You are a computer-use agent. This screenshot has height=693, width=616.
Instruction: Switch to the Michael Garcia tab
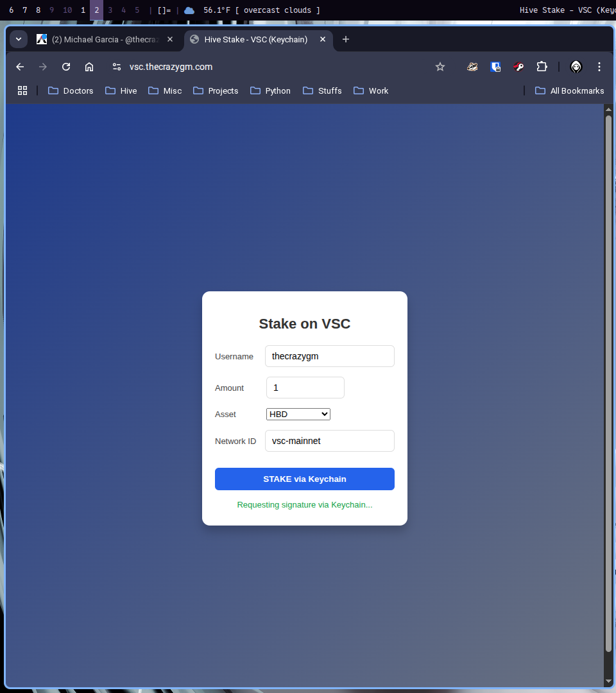(105, 39)
